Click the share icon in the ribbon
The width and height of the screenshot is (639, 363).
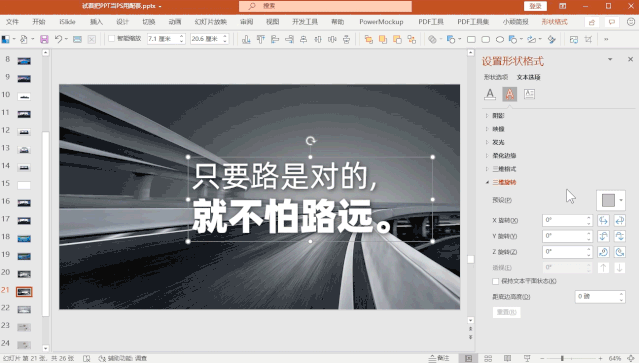[x=592, y=22]
